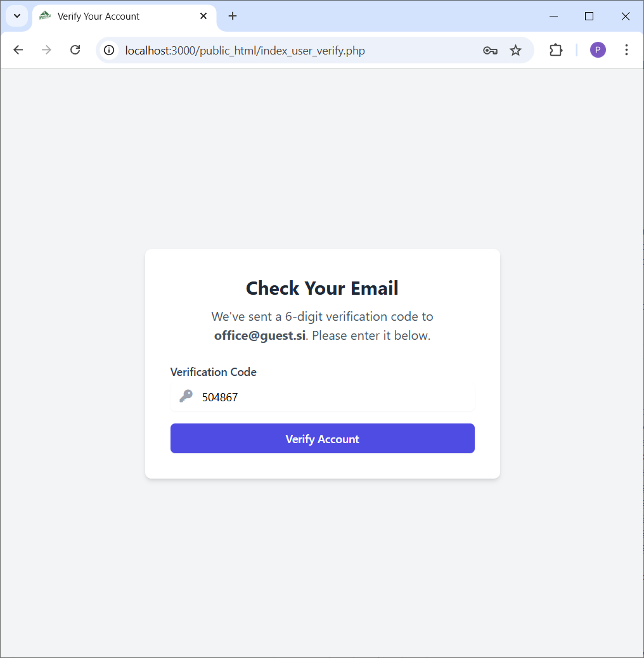This screenshot has width=644, height=658.
Task: Reload the current page
Action: click(75, 50)
